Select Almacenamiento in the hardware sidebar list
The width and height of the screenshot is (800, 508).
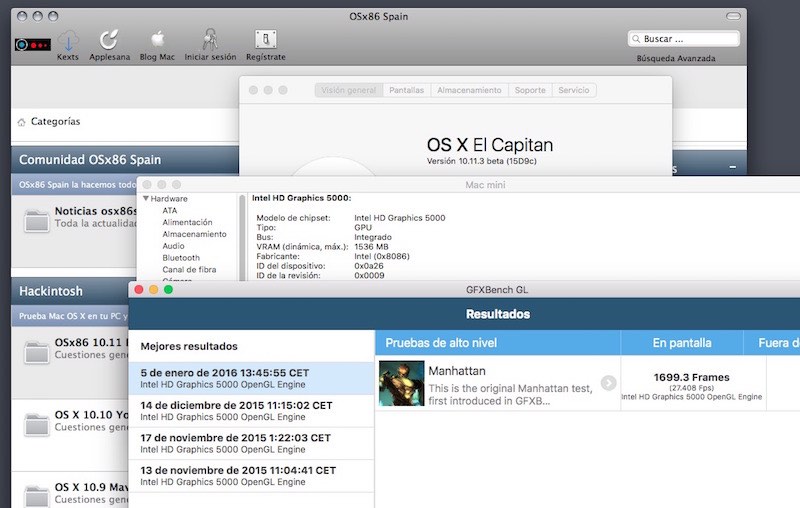(x=194, y=234)
